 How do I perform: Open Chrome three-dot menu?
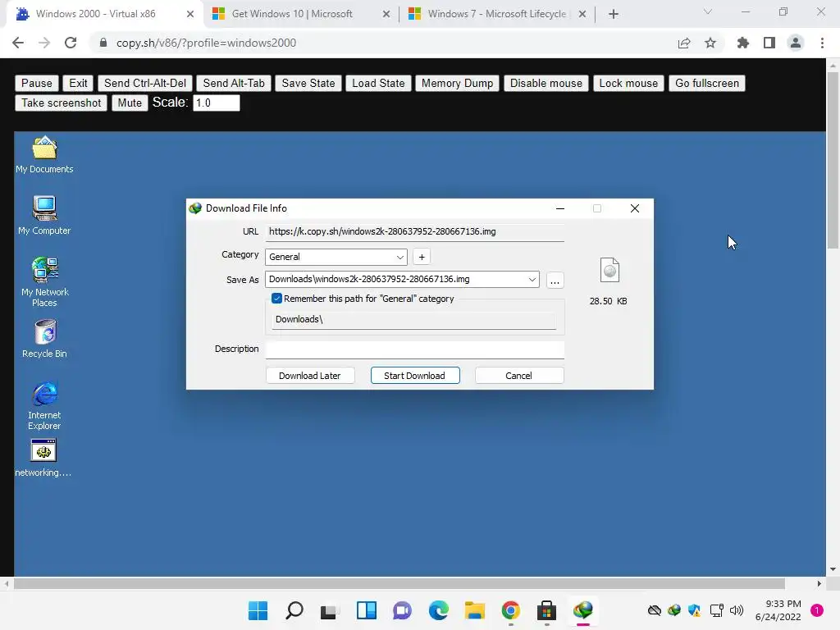click(822, 43)
